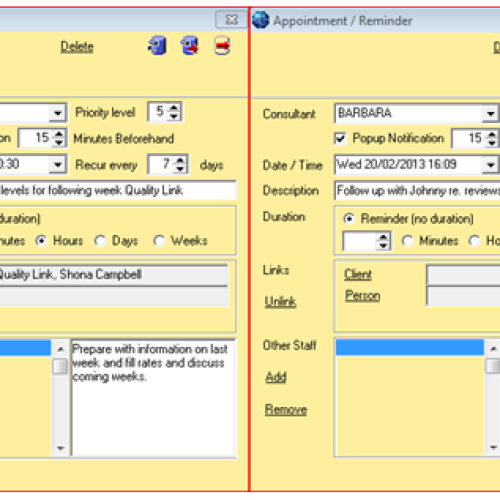Close the left window with the X button
500x500 pixels.
(x=231, y=20)
